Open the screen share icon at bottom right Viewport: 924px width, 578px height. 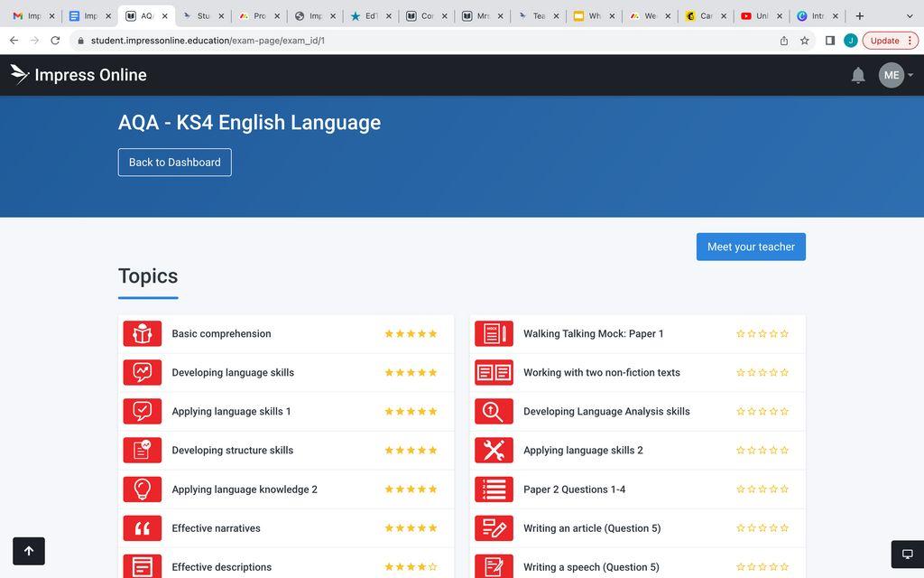tap(908, 554)
